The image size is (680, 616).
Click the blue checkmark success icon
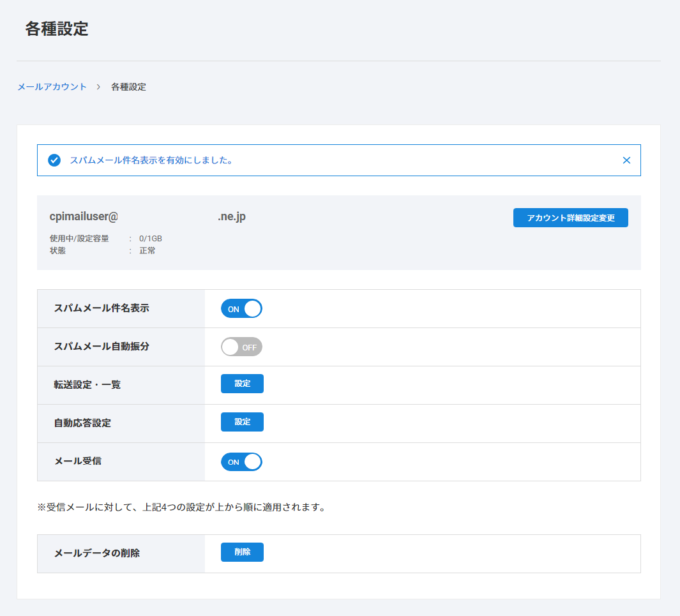[x=54, y=160]
